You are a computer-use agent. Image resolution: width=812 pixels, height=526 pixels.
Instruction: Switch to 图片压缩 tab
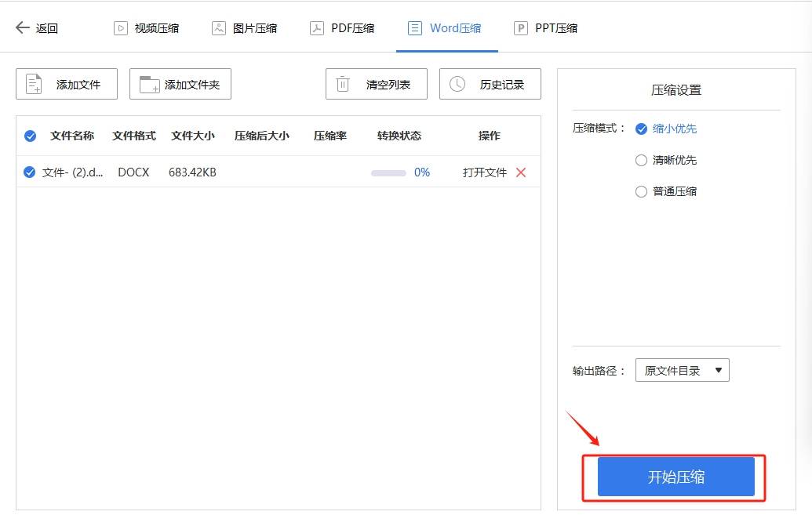click(x=245, y=28)
